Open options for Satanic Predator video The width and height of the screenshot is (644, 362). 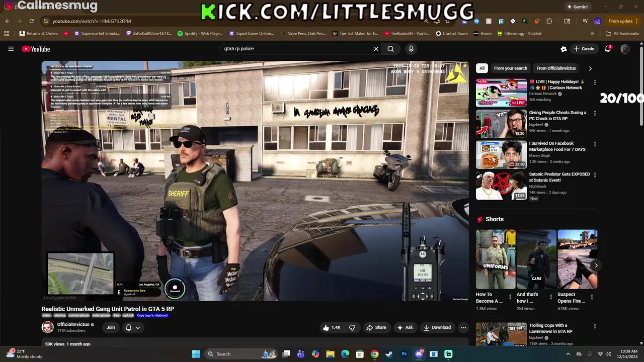595,175
